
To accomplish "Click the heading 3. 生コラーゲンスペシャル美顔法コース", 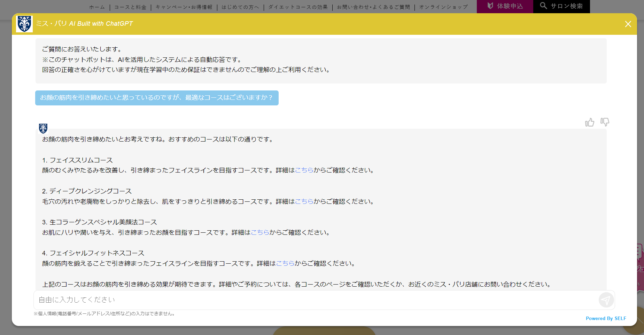I will coord(99,222).
